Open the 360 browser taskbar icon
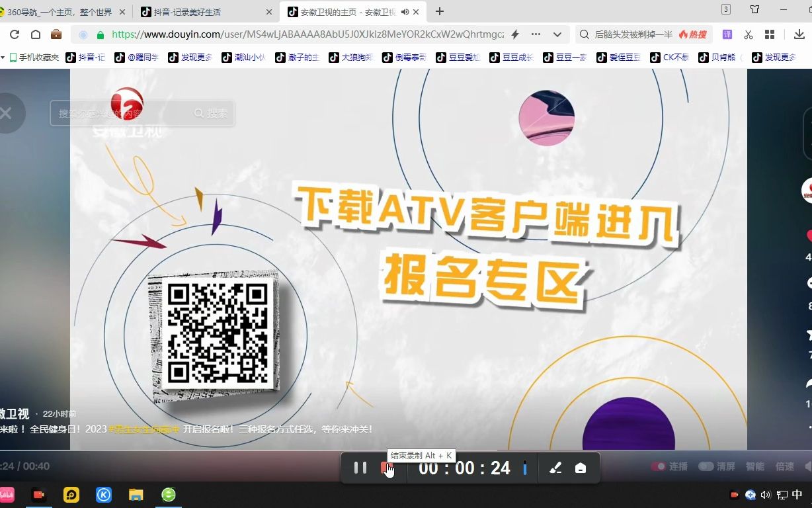 tap(169, 495)
